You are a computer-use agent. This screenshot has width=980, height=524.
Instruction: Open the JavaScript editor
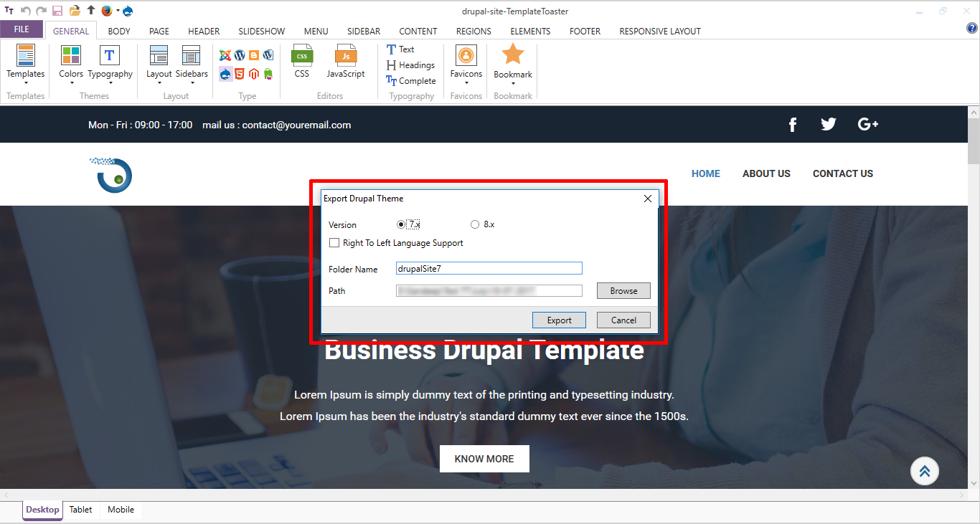(346, 62)
